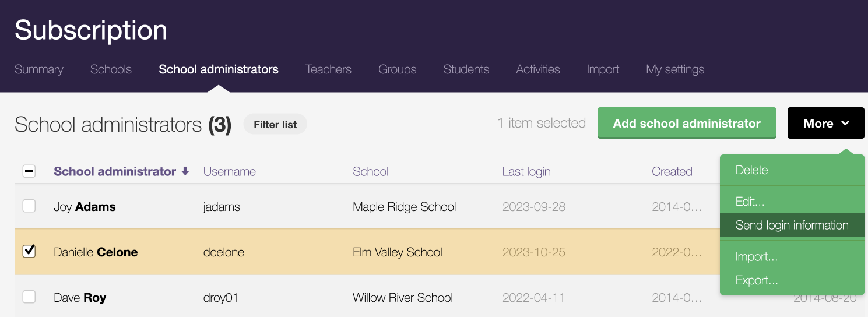This screenshot has height=317, width=868.
Task: Navigate to the Summary tab
Action: [39, 69]
